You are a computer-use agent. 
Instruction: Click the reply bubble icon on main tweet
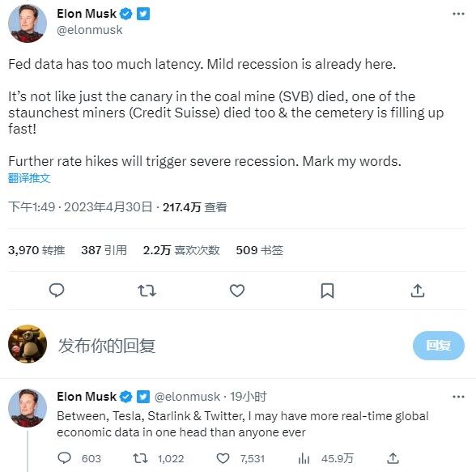coord(57,290)
